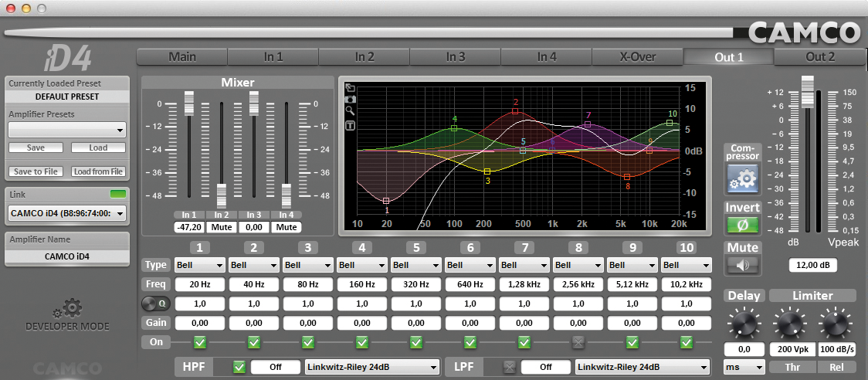The width and height of the screenshot is (868, 380).
Task: Enable EQ band 8 On checkbox
Action: click(578, 342)
